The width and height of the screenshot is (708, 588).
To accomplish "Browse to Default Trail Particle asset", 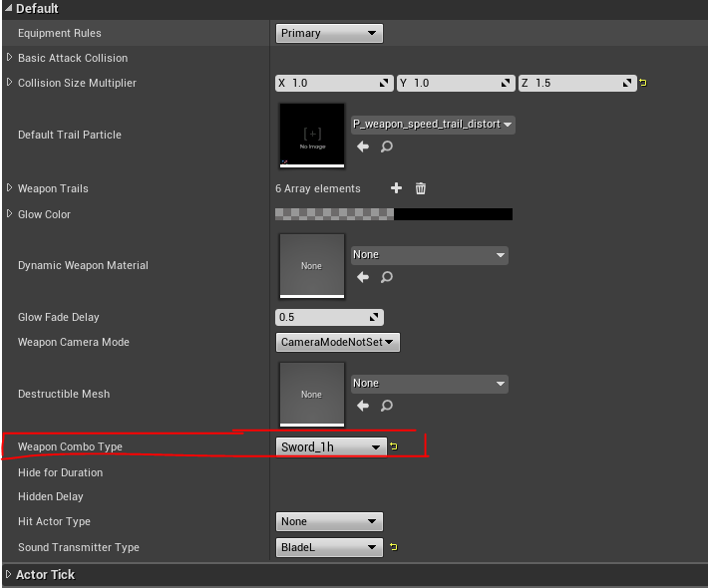I will pyautogui.click(x=387, y=147).
